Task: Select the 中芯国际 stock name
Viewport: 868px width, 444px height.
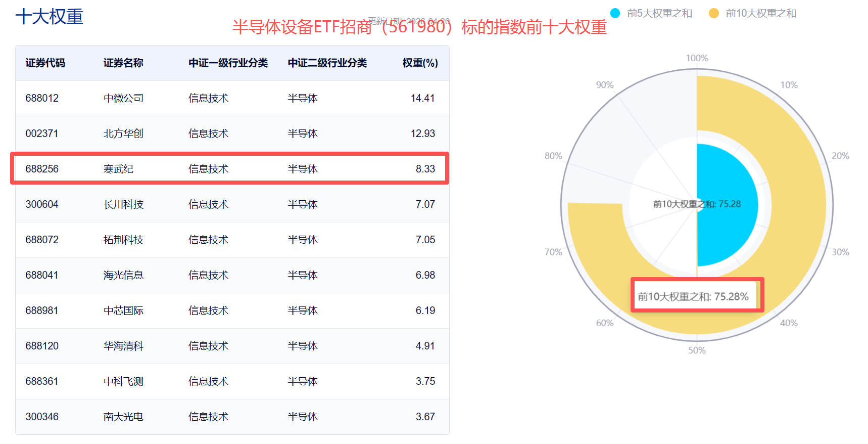Action: click(123, 310)
